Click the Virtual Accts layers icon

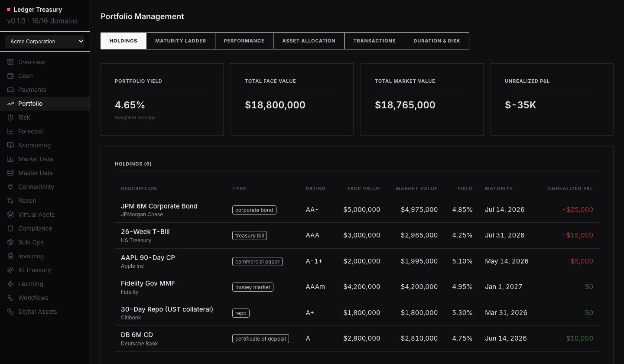pos(10,214)
